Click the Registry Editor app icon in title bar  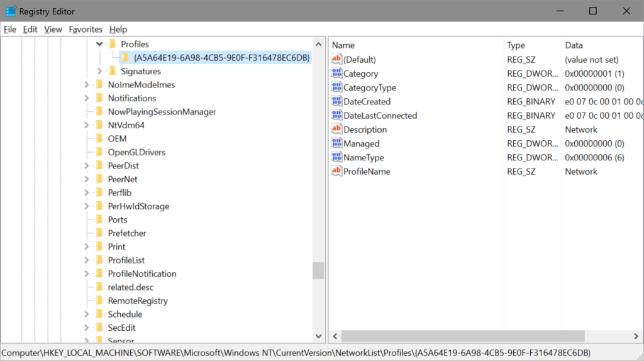click(x=11, y=11)
